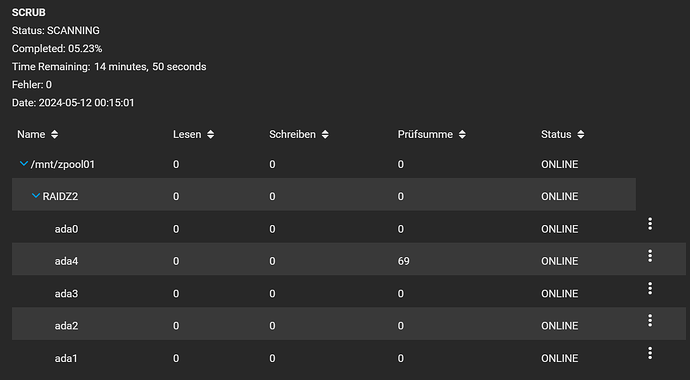Select the Name column header
Image resolution: width=690 pixels, height=380 pixels.
(x=31, y=135)
